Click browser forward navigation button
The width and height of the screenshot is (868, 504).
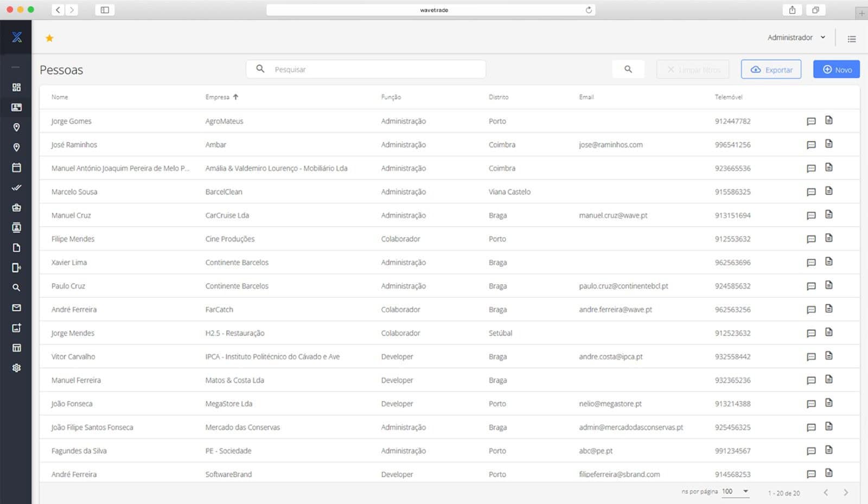[72, 10]
